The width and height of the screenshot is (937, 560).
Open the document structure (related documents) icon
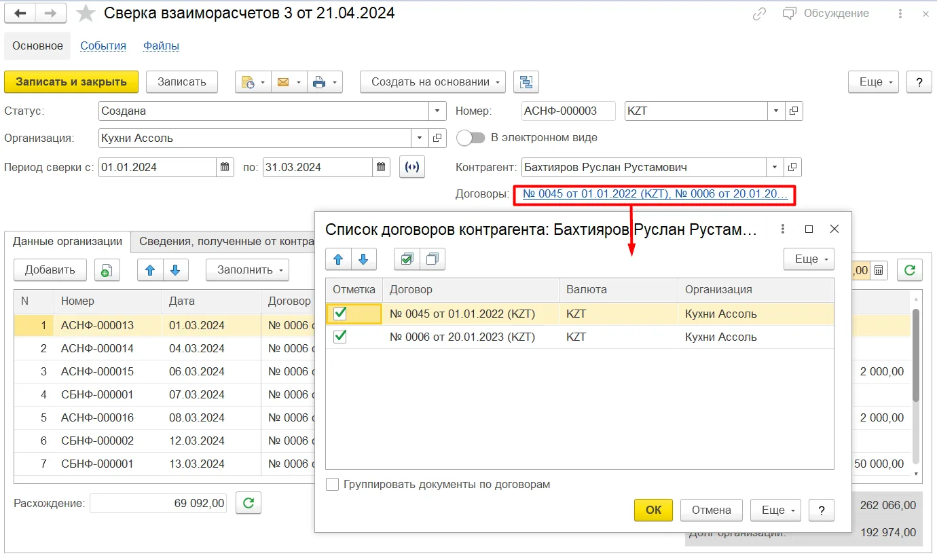(526, 82)
